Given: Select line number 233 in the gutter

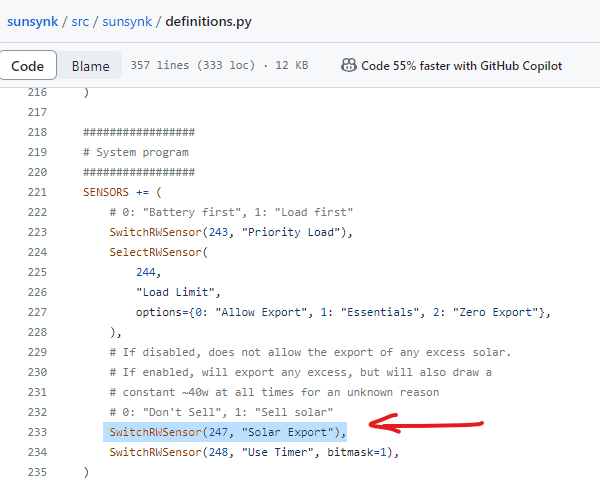Looking at the screenshot, I should coord(37,432).
